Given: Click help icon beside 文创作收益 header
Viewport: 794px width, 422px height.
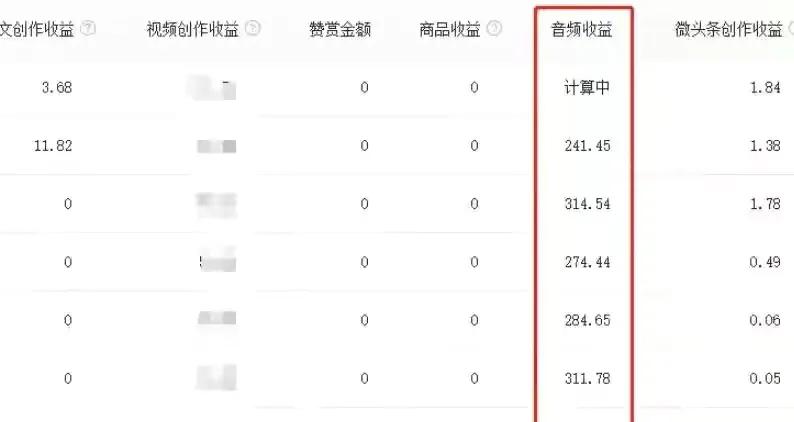Looking at the screenshot, I should pyautogui.click(x=88, y=28).
